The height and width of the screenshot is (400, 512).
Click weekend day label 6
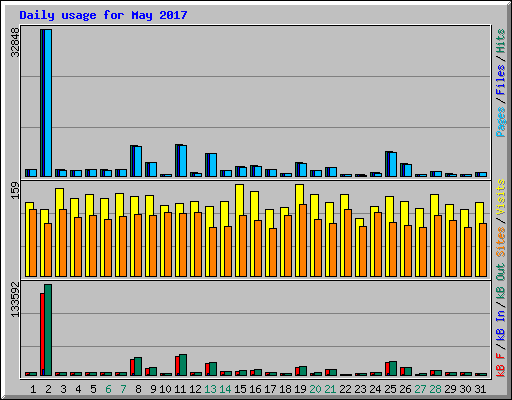108,389
